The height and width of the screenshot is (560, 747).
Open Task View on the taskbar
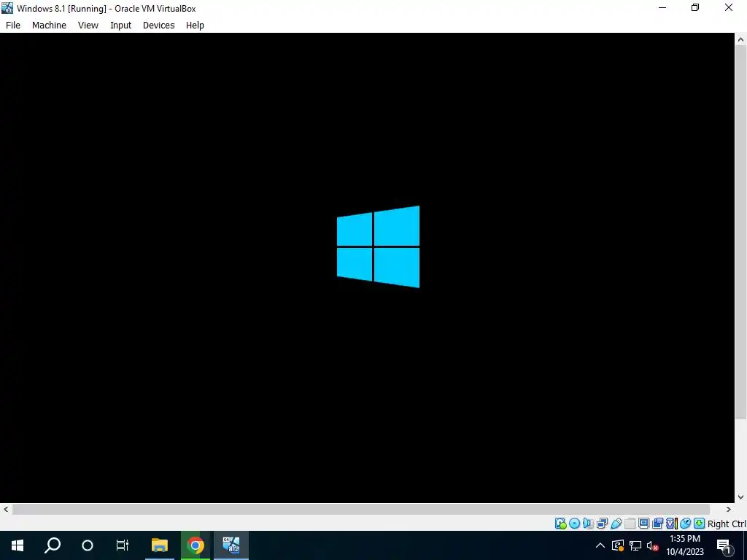(123, 545)
